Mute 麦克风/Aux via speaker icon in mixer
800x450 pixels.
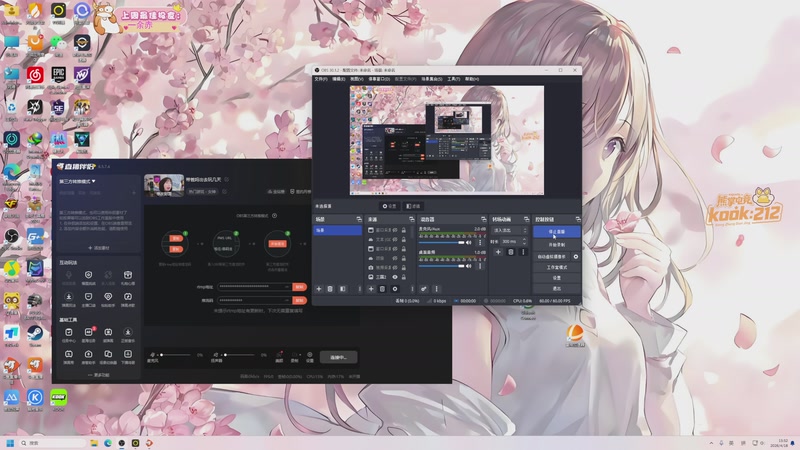click(x=468, y=242)
